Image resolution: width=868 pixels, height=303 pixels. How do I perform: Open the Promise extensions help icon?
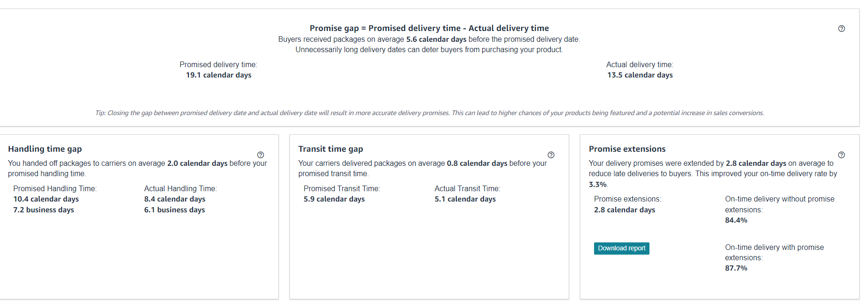841,155
